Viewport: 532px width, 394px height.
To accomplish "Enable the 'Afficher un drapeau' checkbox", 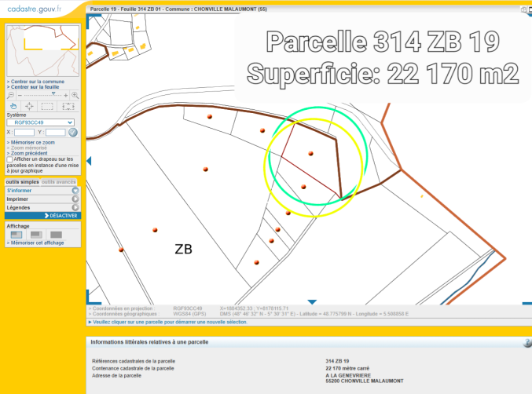I will pos(9,159).
